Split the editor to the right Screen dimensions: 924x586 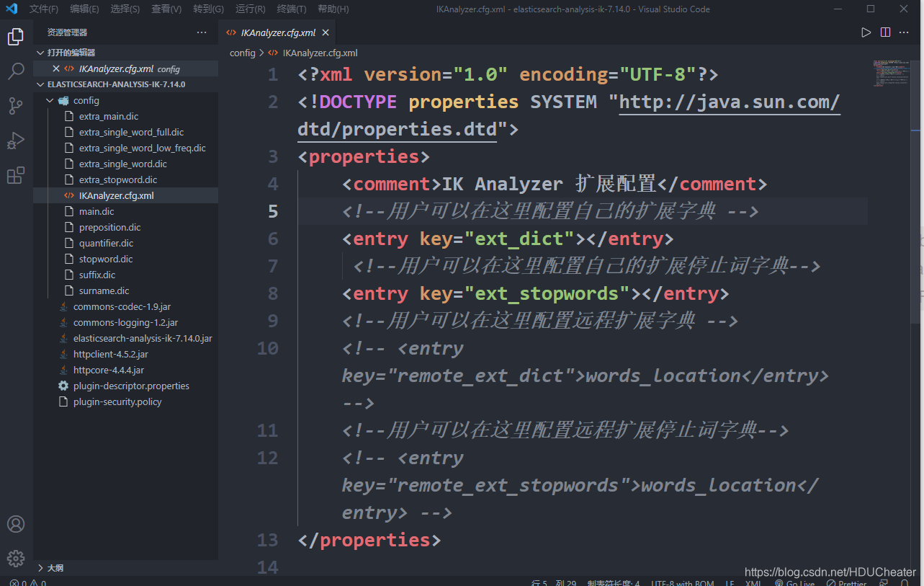coord(885,32)
